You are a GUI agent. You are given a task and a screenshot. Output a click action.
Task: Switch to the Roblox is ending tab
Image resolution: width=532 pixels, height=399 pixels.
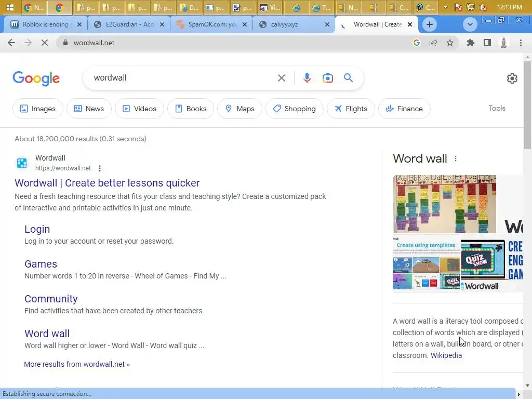[46, 24]
